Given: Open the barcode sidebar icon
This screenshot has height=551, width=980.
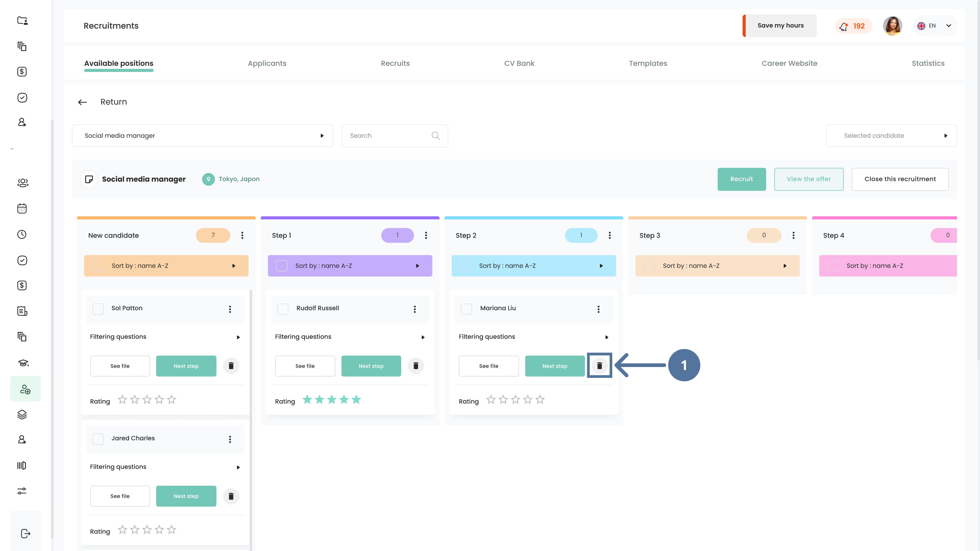Looking at the screenshot, I should 22,466.
